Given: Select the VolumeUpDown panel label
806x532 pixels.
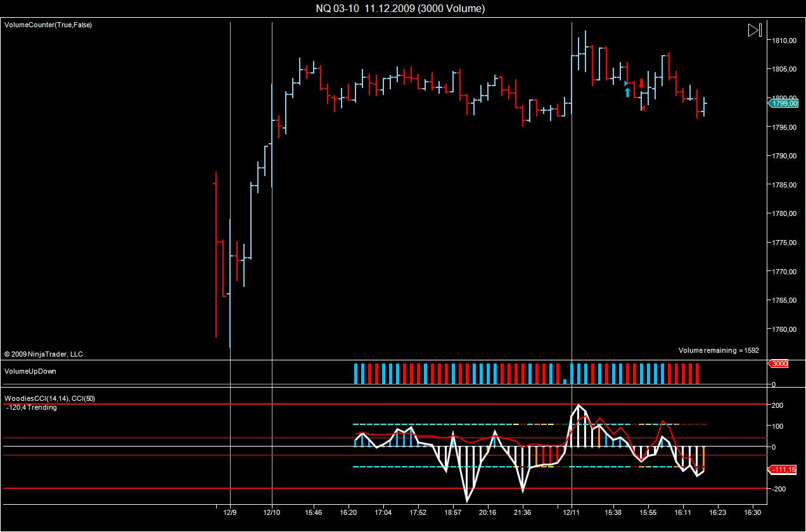Looking at the screenshot, I should click(x=34, y=371).
